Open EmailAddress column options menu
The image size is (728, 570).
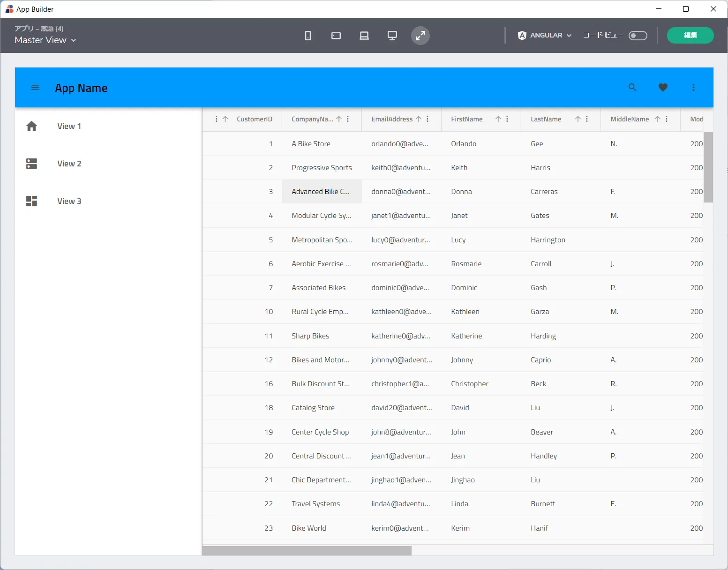pyautogui.click(x=428, y=119)
